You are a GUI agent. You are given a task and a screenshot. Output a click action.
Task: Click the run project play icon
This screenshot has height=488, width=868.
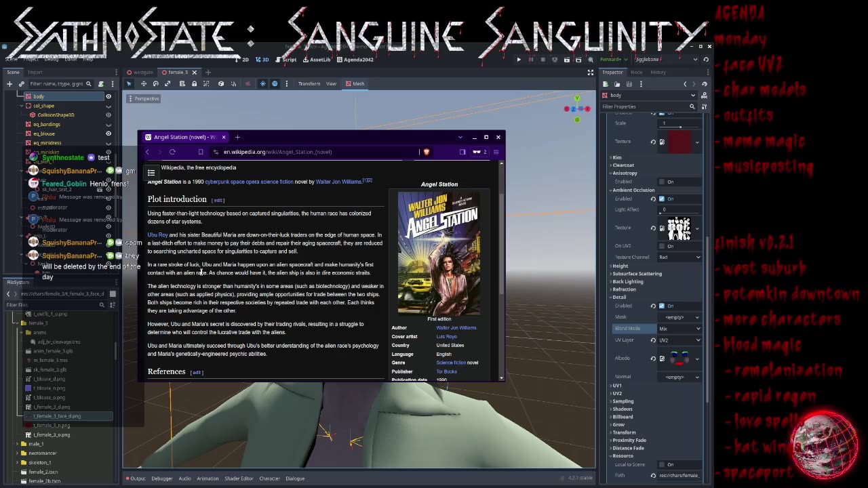pos(519,60)
